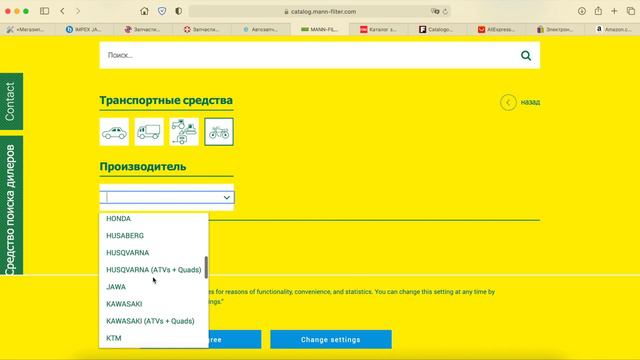Open the Contact side tab
Viewport: 640px width, 360px height.
click(11, 102)
